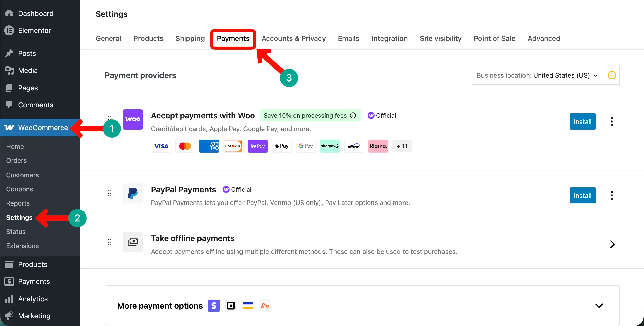Click 'Take offline payments' title

[193, 238]
